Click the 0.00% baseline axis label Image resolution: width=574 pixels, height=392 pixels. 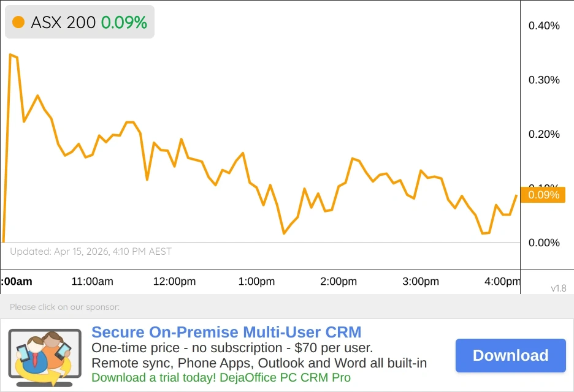pos(544,243)
